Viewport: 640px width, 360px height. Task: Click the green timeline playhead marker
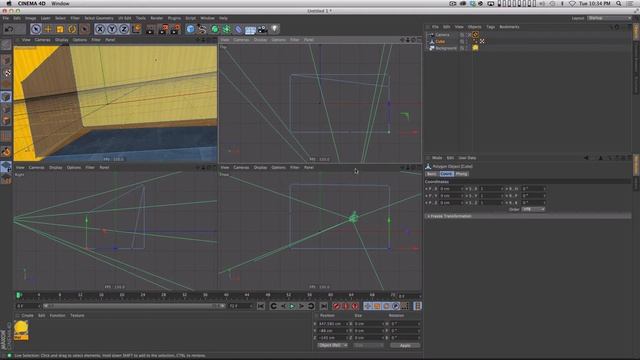(x=18, y=295)
